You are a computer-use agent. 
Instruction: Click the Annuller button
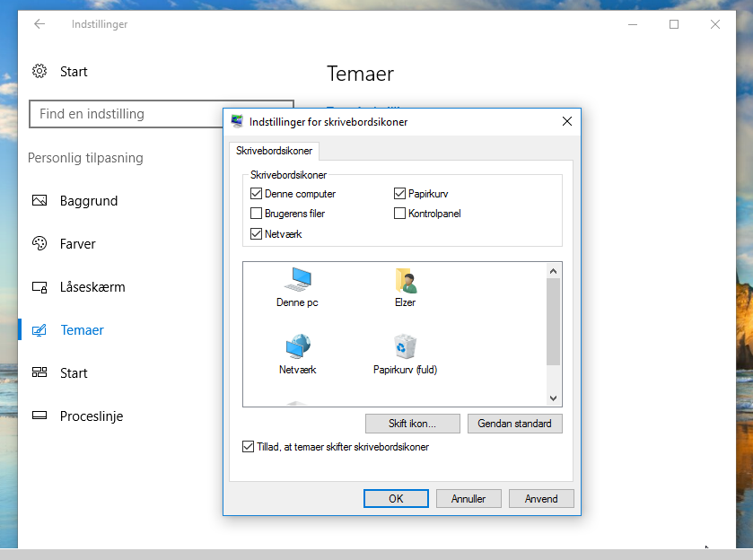click(468, 498)
